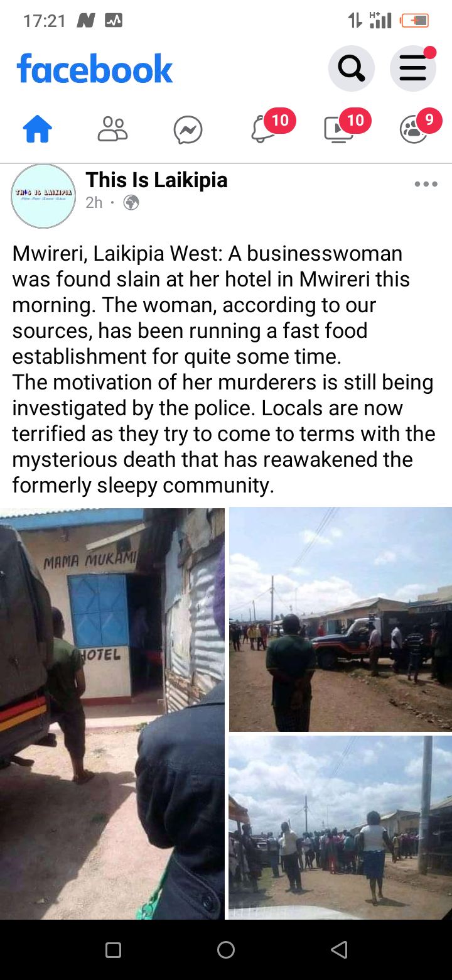Screen dimensions: 452x980
Task: Open This Is Laikipia profile picture
Action: click(x=43, y=196)
